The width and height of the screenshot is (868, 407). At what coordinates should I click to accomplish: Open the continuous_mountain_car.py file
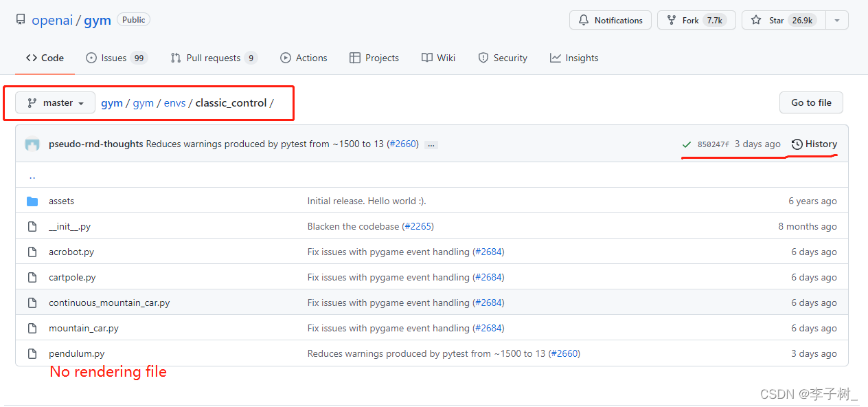pos(109,302)
